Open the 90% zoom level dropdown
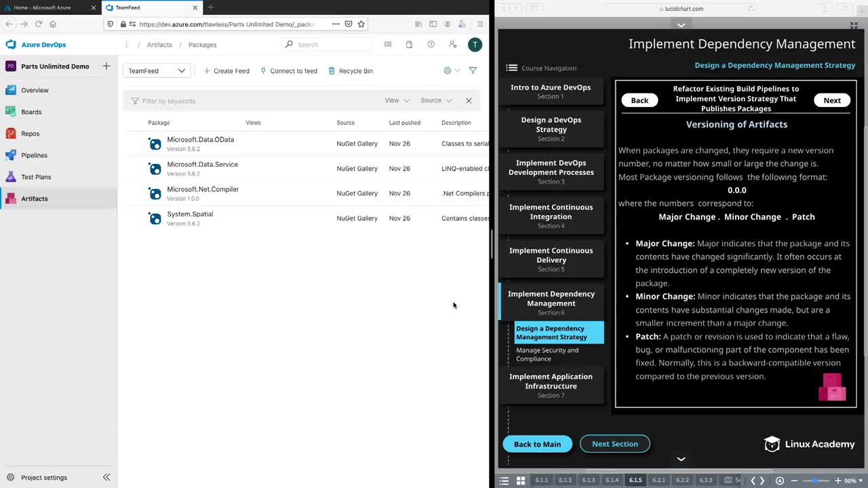Screen dimensions: 868x488 pos(852,481)
